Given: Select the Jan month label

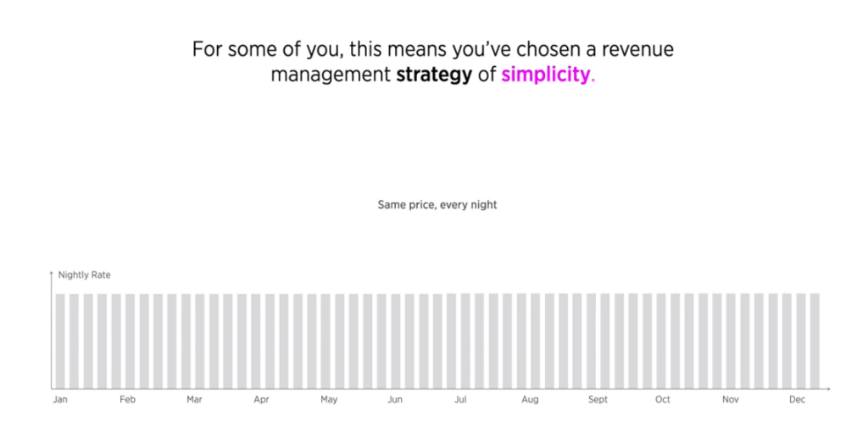Looking at the screenshot, I should point(60,399).
